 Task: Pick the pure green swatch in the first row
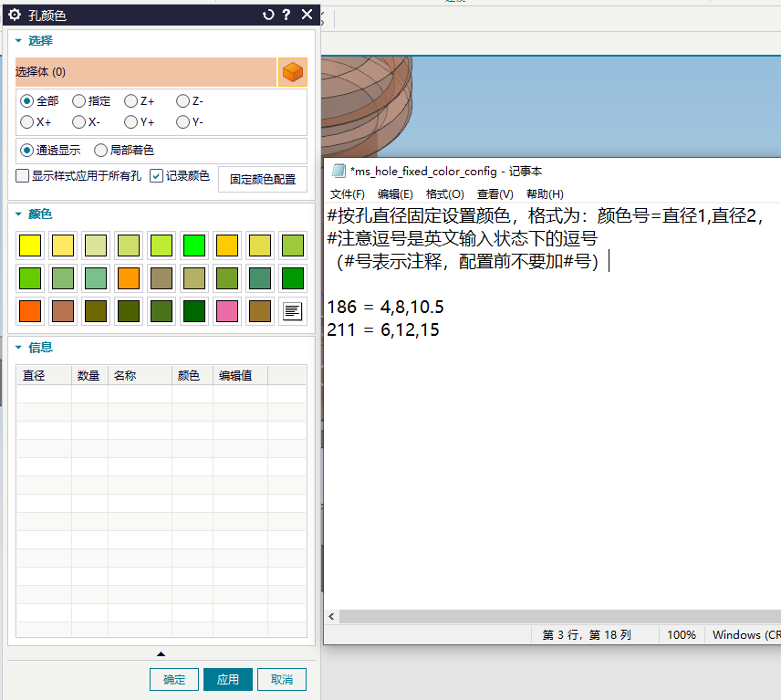194,246
